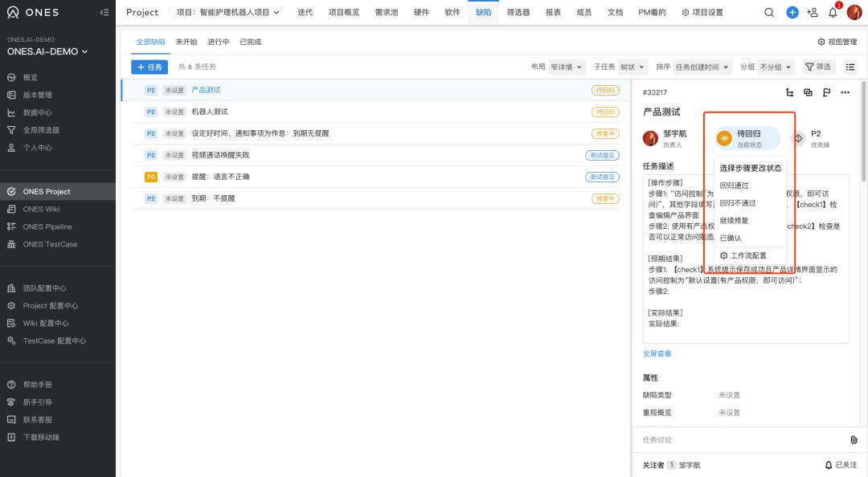Choose 回归通过 in the status menu
Image resolution: width=868 pixels, height=477 pixels.
[750, 186]
